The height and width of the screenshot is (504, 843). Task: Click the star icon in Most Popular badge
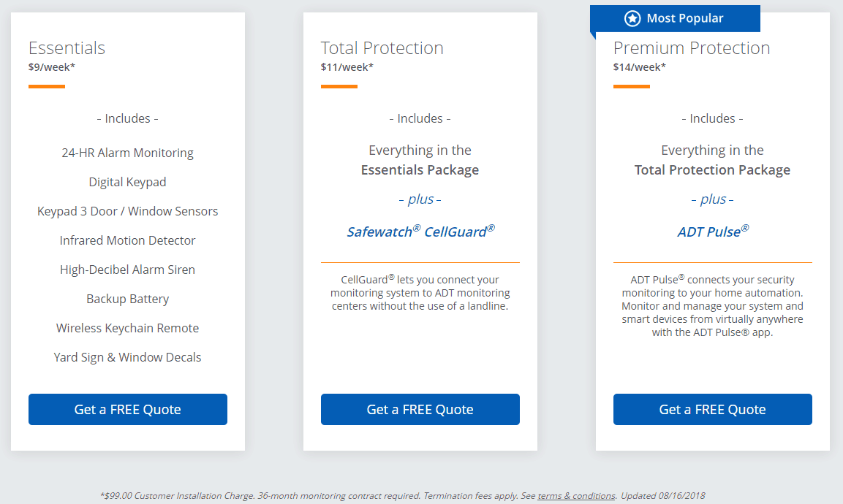[632, 18]
